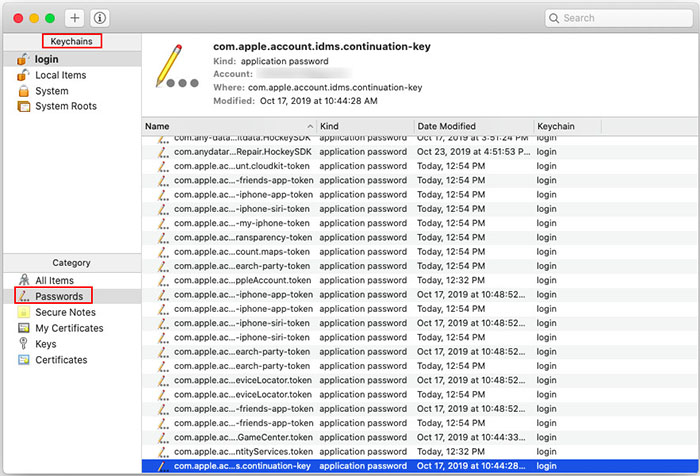Click the pencil icon of Repair.HockeySDK row

coord(163,152)
